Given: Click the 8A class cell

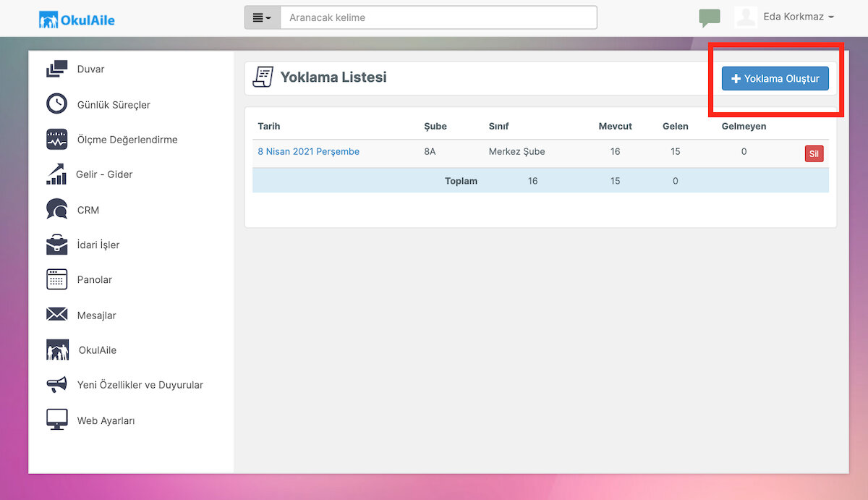Looking at the screenshot, I should coord(431,151).
